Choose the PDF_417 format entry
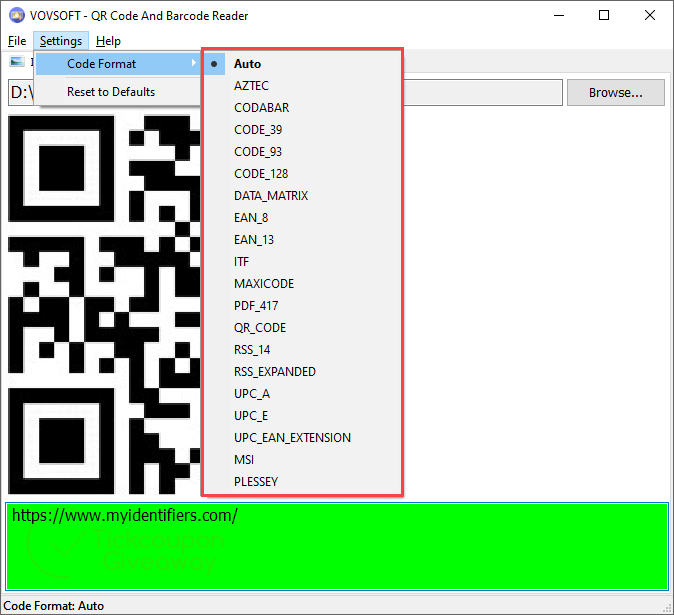Screen dimensions: 674x615 302,306
